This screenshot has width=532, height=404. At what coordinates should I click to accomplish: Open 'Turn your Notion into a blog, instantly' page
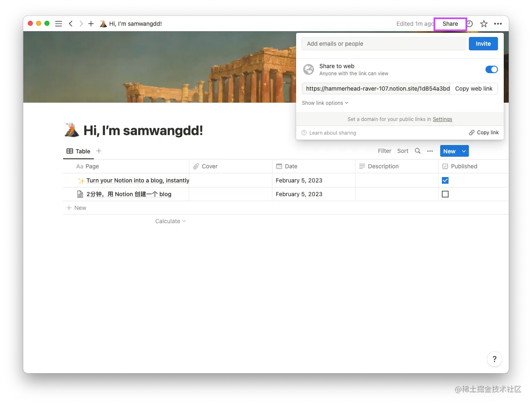[138, 180]
